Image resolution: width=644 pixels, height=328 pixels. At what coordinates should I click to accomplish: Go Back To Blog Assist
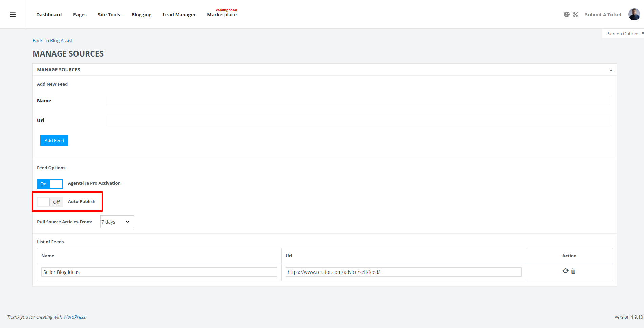tap(52, 41)
